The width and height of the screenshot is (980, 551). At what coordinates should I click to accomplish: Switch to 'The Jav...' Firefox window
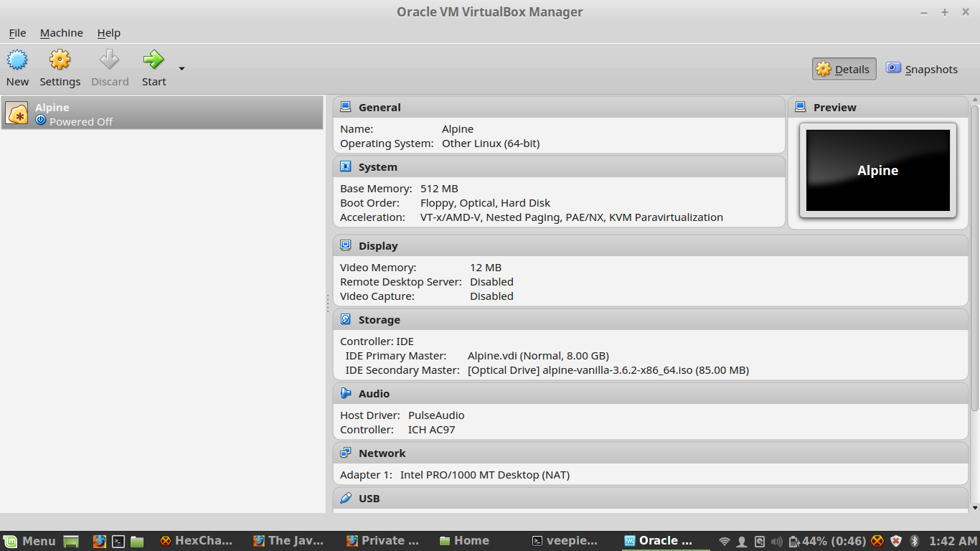tap(289, 541)
